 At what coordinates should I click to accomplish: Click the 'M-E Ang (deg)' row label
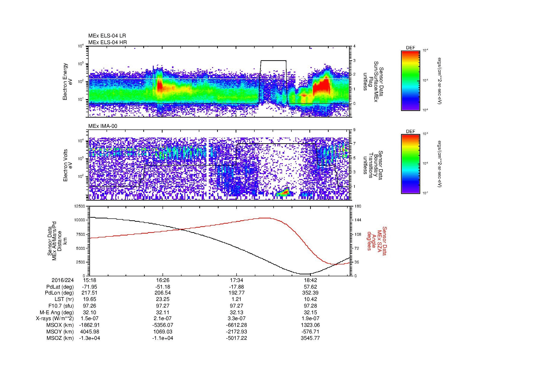coord(57,312)
